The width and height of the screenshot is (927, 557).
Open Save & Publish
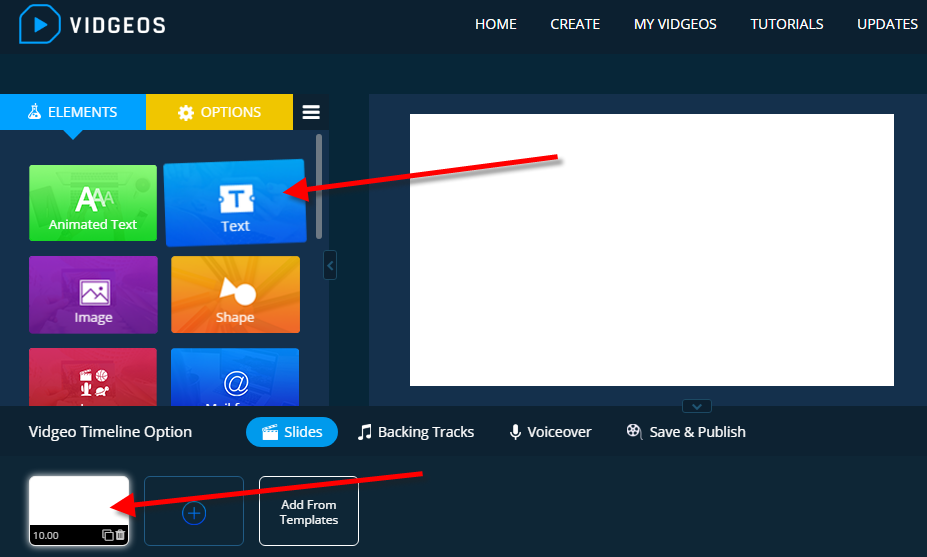click(x=686, y=432)
